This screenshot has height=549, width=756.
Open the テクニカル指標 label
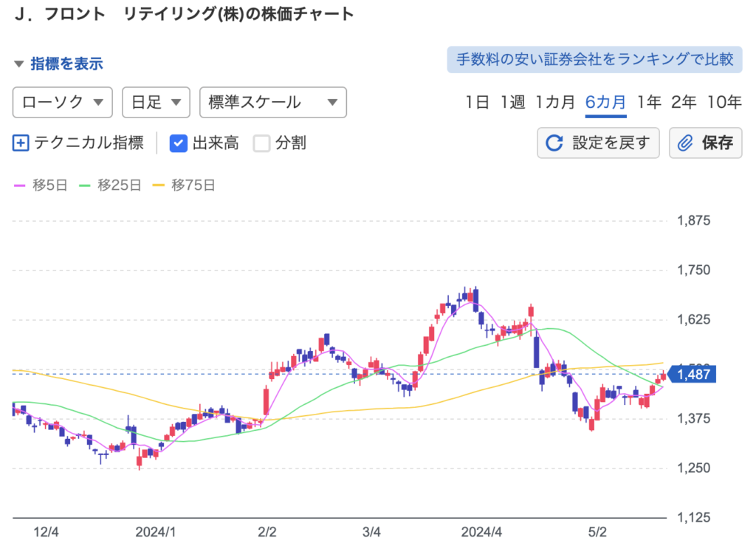[89, 143]
